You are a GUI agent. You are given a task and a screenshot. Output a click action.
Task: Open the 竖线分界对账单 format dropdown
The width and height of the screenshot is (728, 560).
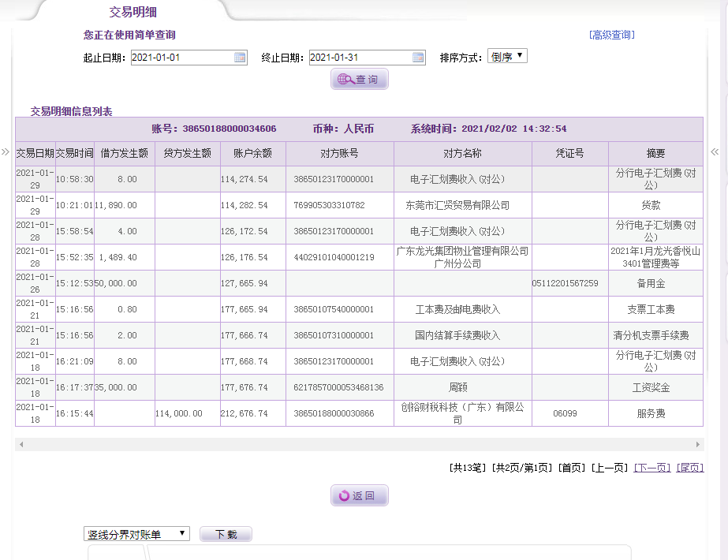(x=137, y=534)
